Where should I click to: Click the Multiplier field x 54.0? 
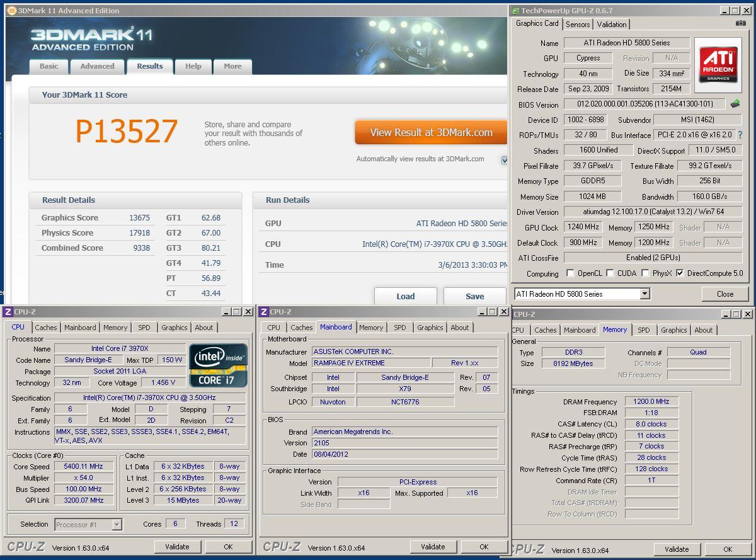coord(84,478)
